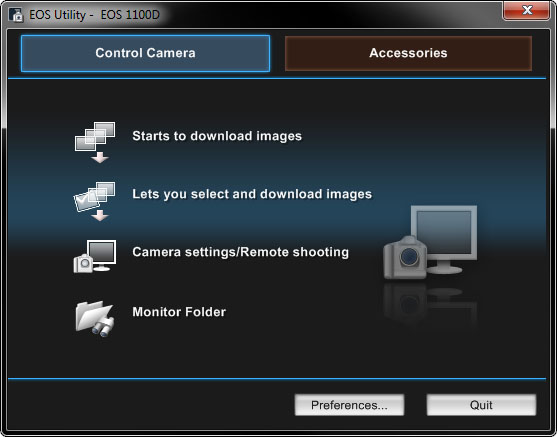The height and width of the screenshot is (437, 557).
Task: Select 'Starts to download images' option
Action: 217,136
